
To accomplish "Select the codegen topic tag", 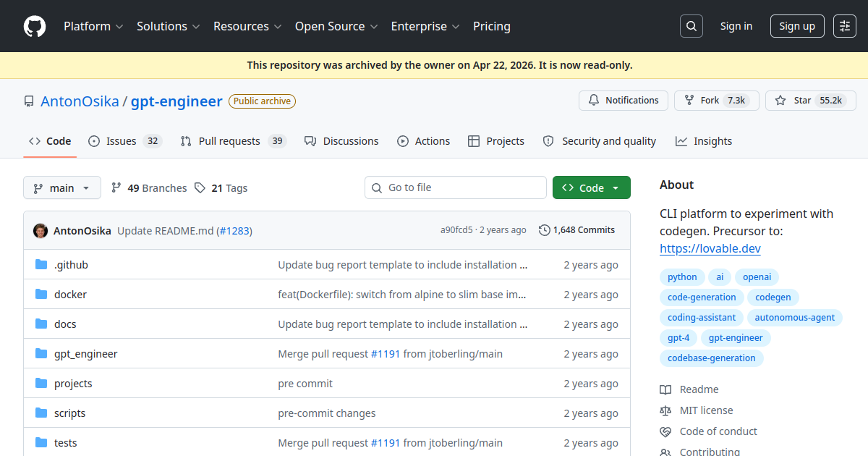I will (x=773, y=297).
